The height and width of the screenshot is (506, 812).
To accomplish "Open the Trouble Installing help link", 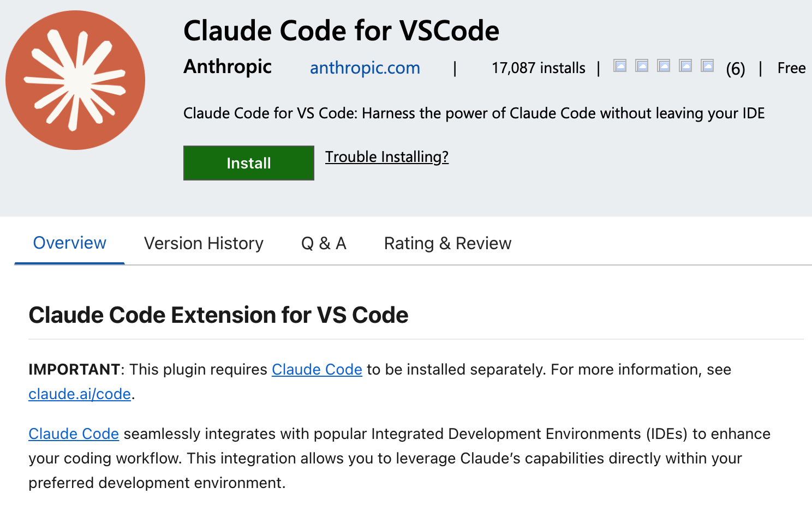I will [387, 157].
